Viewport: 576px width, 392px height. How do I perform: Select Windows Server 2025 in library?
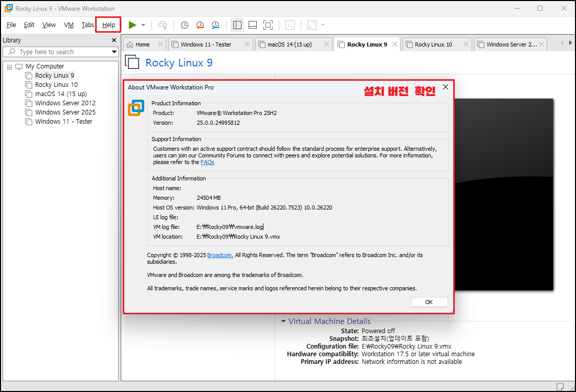click(65, 112)
